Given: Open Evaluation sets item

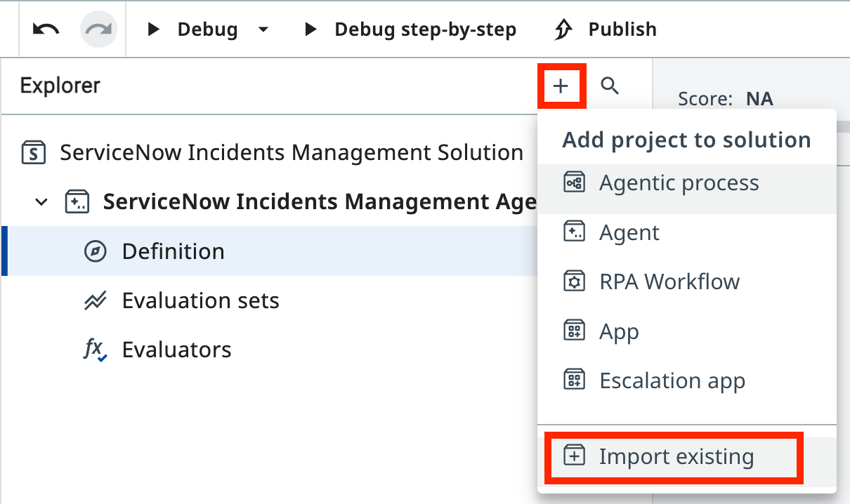Looking at the screenshot, I should pos(200,300).
